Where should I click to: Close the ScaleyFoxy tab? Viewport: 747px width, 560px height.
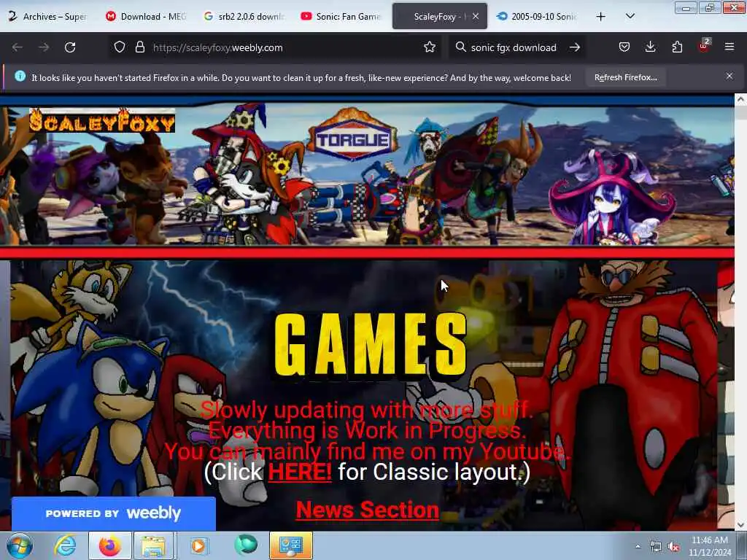click(x=476, y=16)
